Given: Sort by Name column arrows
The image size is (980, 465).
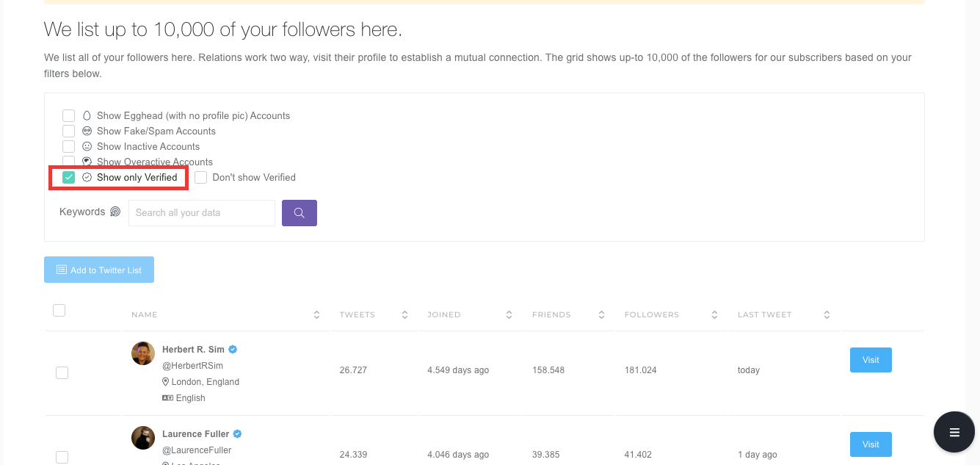Looking at the screenshot, I should click(x=316, y=314).
